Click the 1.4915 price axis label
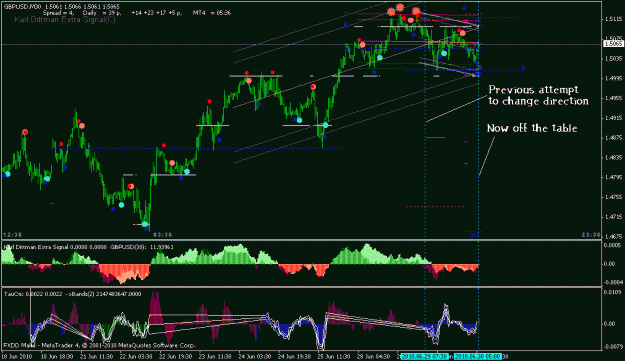 click(x=614, y=118)
